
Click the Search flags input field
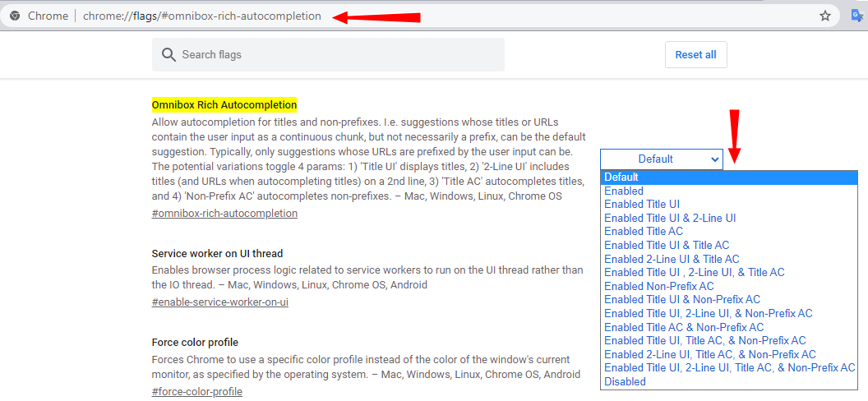(x=328, y=55)
